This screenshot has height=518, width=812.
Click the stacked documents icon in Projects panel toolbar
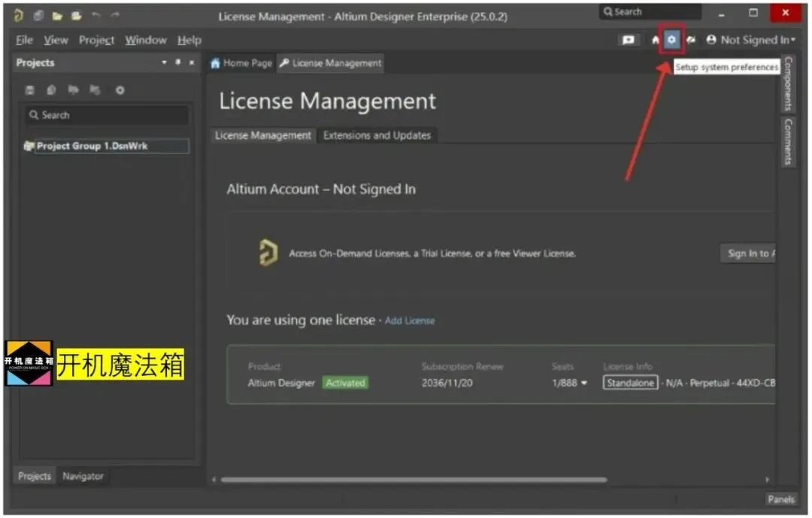coord(51,90)
